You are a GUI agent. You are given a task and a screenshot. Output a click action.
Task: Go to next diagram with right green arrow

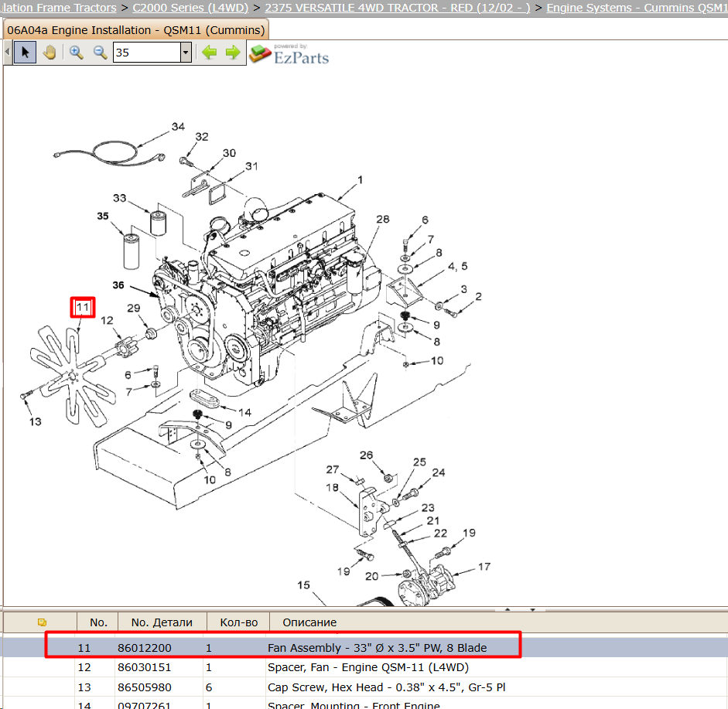[233, 52]
